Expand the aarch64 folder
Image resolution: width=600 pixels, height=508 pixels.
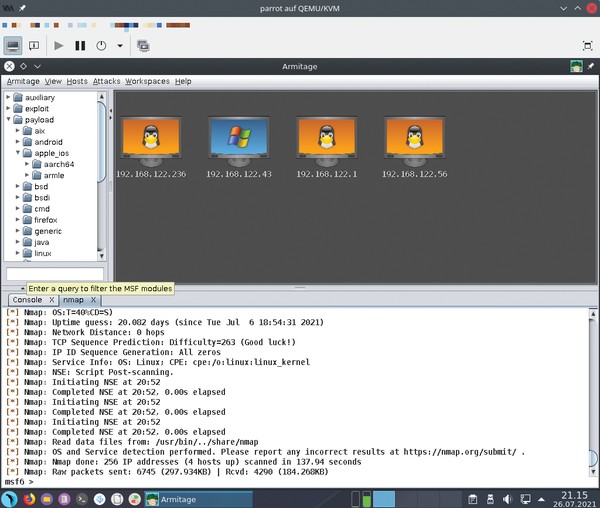tap(27, 164)
